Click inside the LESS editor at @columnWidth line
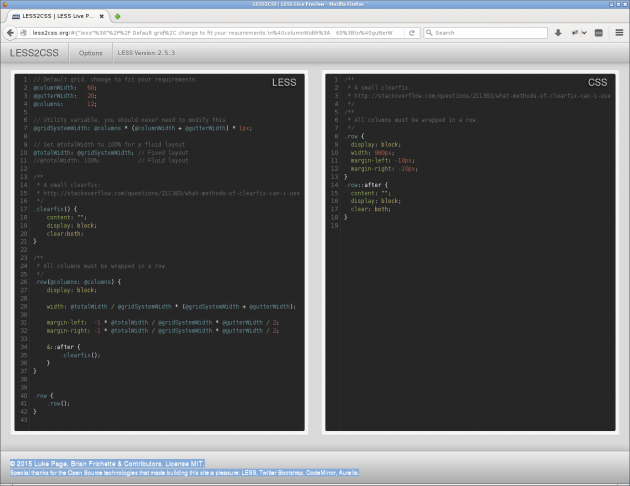Image resolution: width=630 pixels, height=486 pixels. point(65,88)
